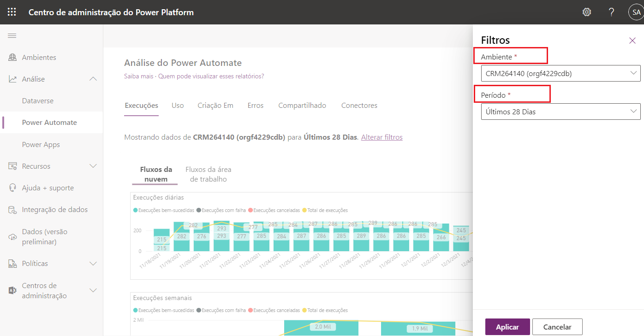644x336 pixels.
Task: Open the app launcher waffle icon
Action: [12, 12]
